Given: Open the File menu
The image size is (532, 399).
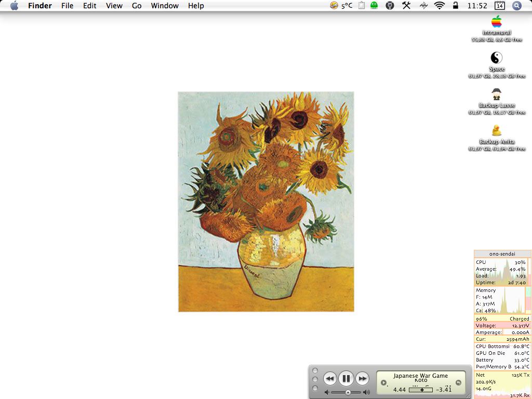Looking at the screenshot, I should [67, 6].
